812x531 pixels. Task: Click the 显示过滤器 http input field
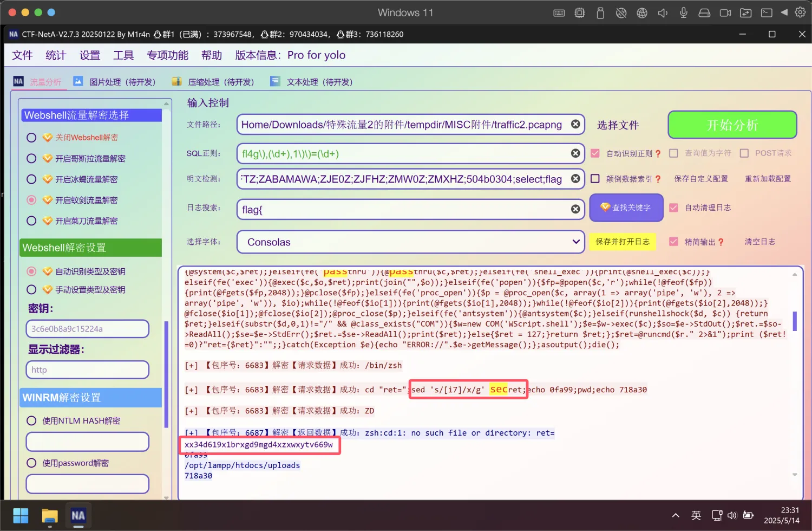tap(87, 370)
